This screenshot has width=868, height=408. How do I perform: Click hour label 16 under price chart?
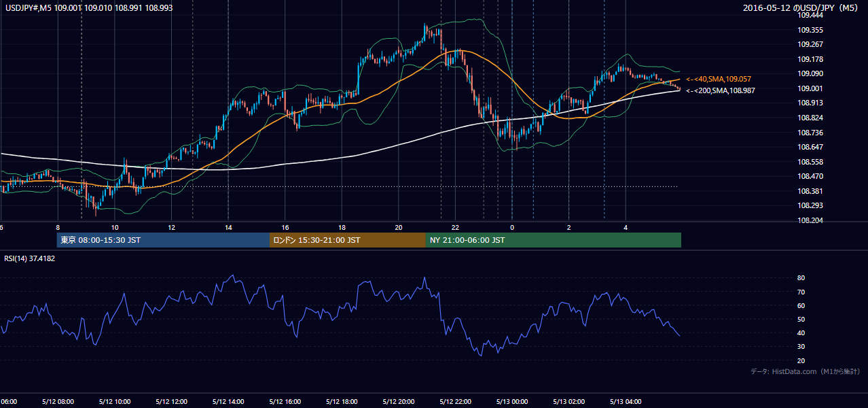[x=285, y=228]
